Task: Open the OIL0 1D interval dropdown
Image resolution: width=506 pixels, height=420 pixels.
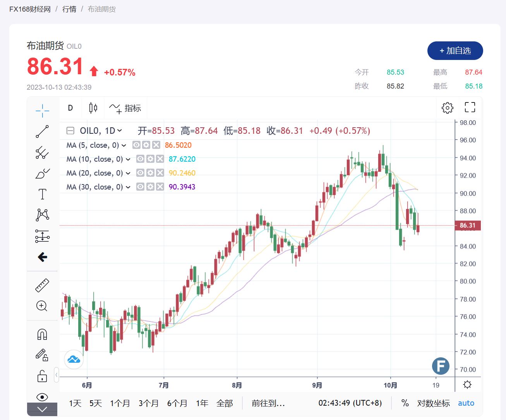Action: pos(120,131)
